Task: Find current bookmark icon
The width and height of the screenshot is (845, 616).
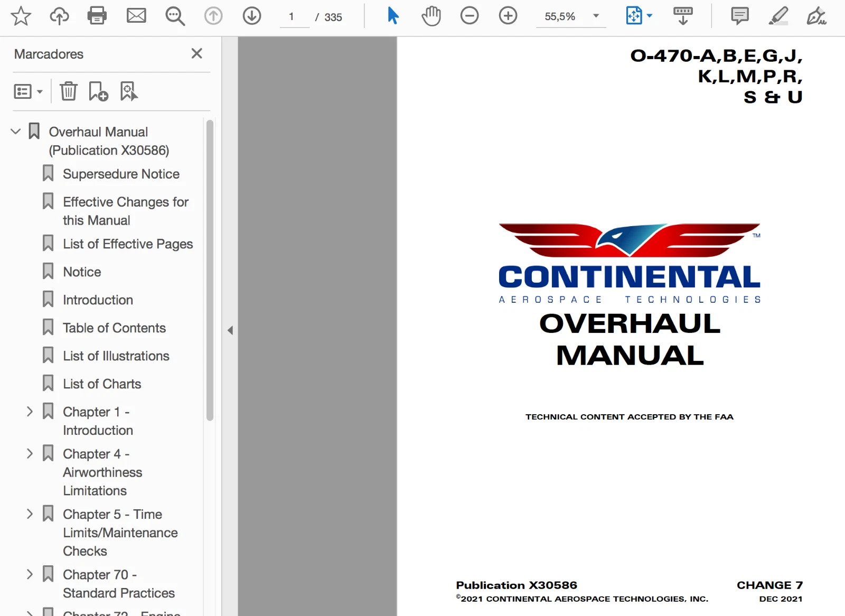Action: [x=129, y=91]
